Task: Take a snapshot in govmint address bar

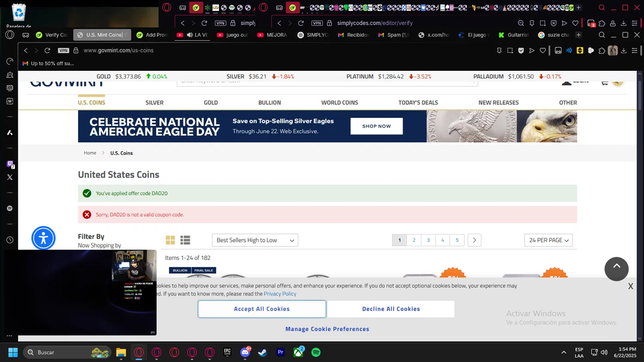Action: tap(510, 51)
